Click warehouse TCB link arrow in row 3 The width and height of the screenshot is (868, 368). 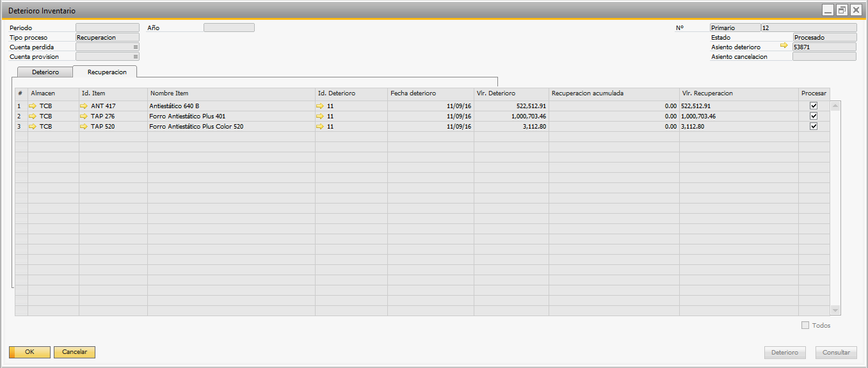click(x=33, y=127)
